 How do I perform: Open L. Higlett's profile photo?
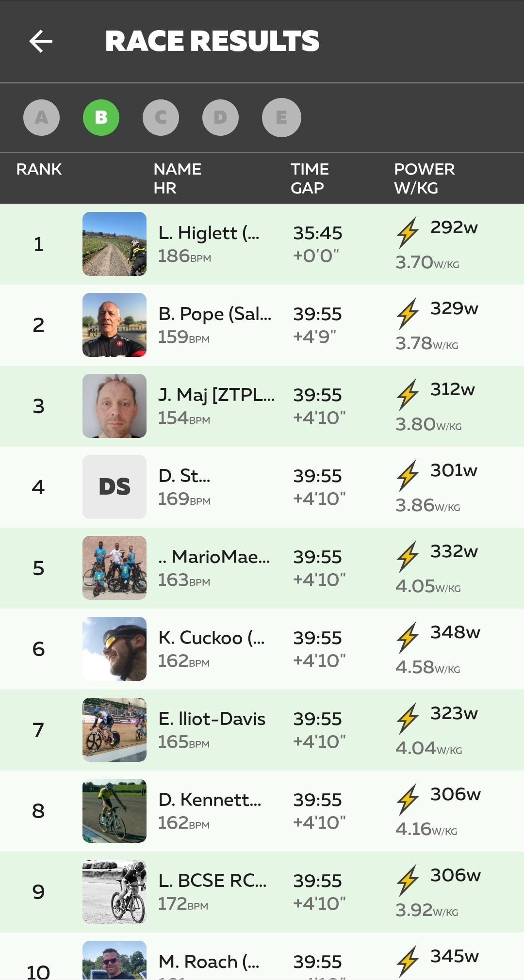(x=115, y=244)
